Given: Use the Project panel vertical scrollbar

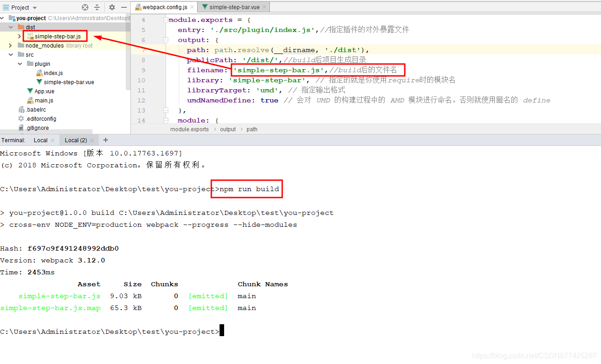Looking at the screenshot, I should pos(128,52).
